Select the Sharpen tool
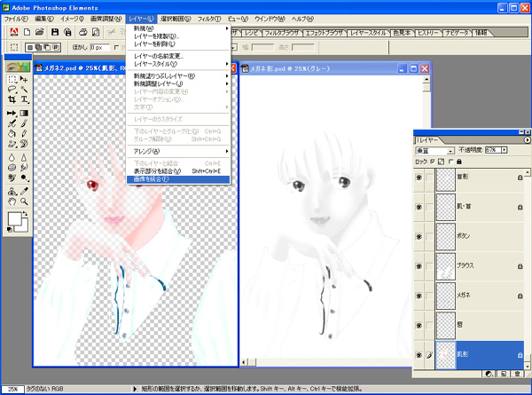 [x=24, y=157]
